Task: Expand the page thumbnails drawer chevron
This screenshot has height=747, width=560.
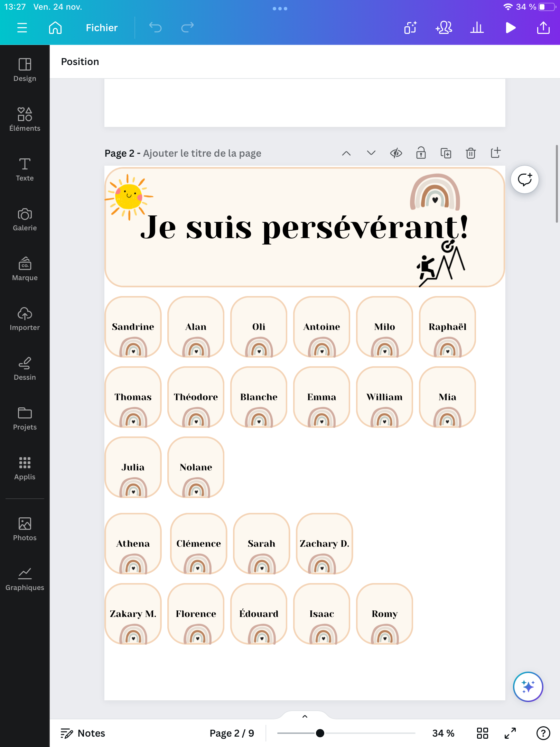Action: (305, 717)
